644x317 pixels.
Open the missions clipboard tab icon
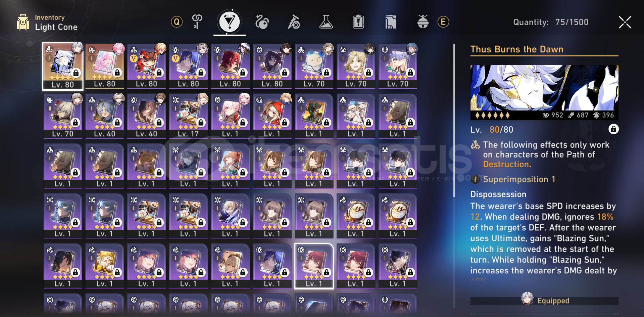(358, 22)
